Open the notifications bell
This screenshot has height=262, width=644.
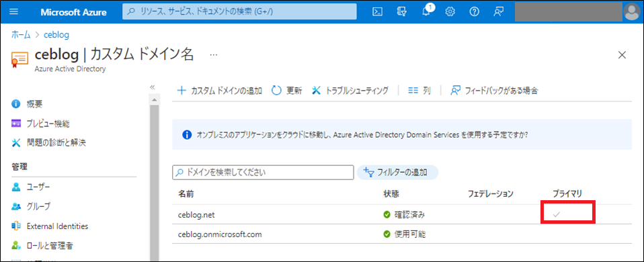pos(427,11)
